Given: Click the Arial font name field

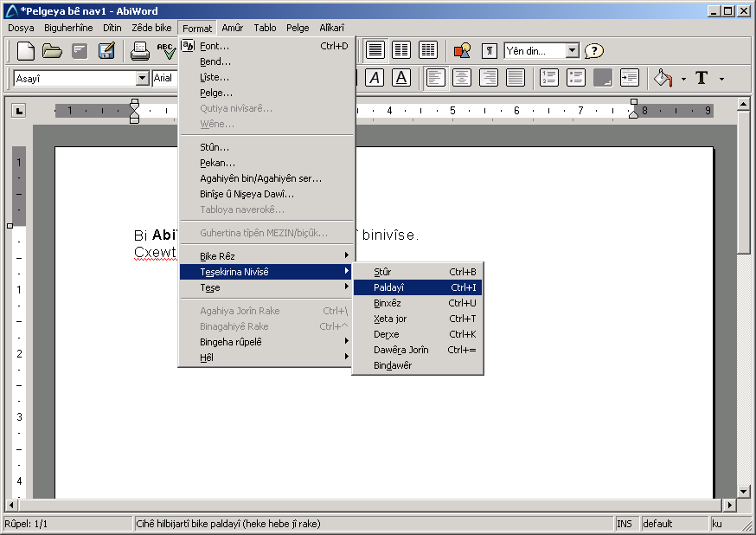Looking at the screenshot, I should point(165,78).
